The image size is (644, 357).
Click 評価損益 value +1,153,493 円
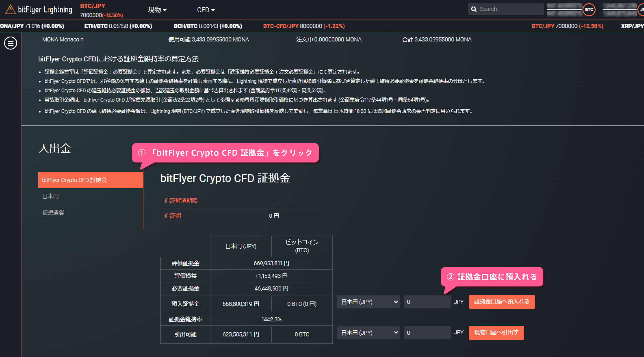pos(271,276)
